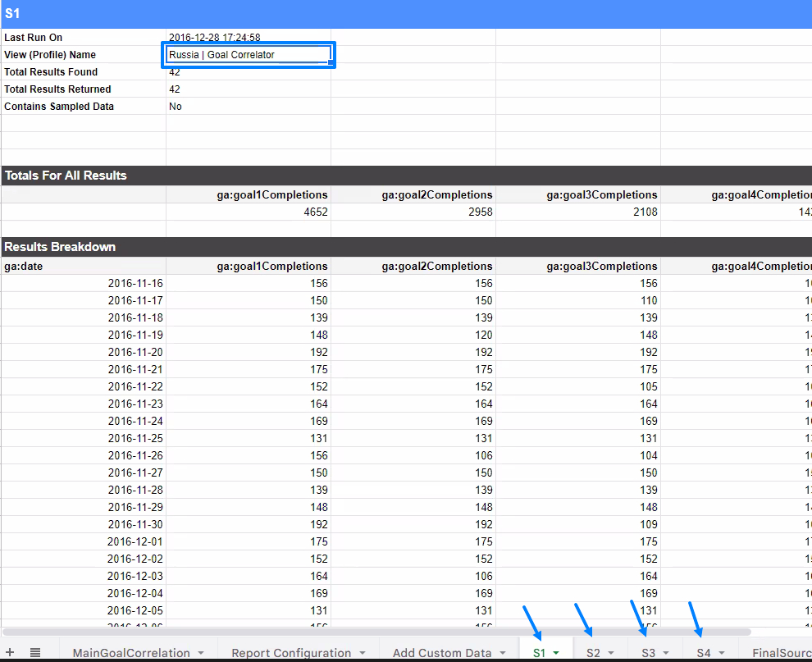Screen dimensions: 812x662
Task: Switch to the S2 sheet tab
Action: (x=593, y=653)
